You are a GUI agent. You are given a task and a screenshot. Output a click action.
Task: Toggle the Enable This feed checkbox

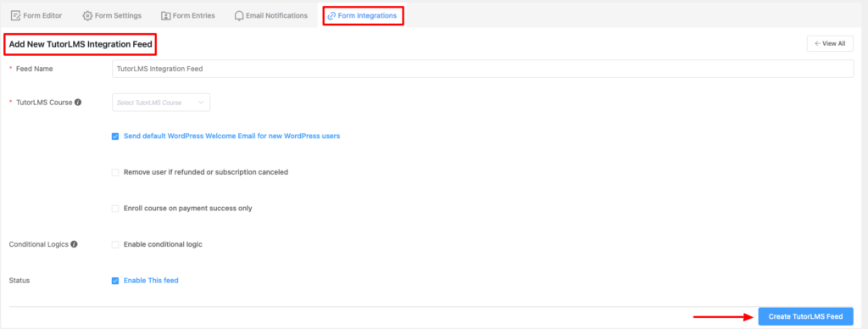[115, 281]
